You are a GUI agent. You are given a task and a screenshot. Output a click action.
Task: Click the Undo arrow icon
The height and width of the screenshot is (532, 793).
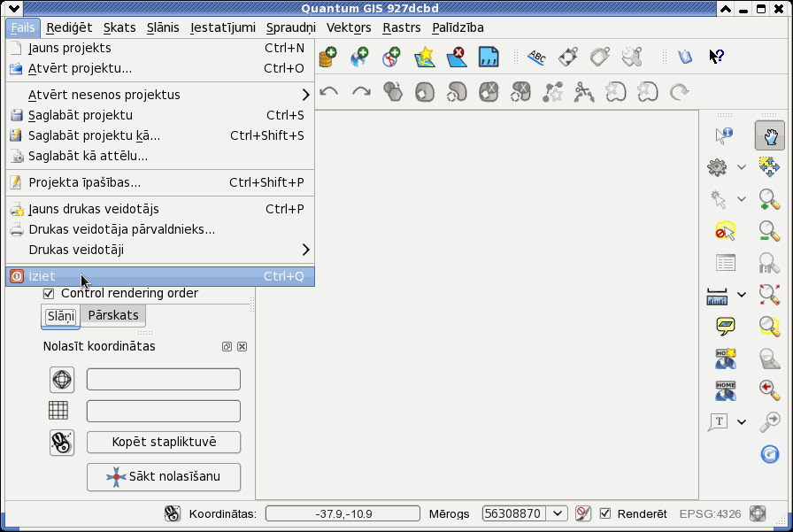[329, 92]
